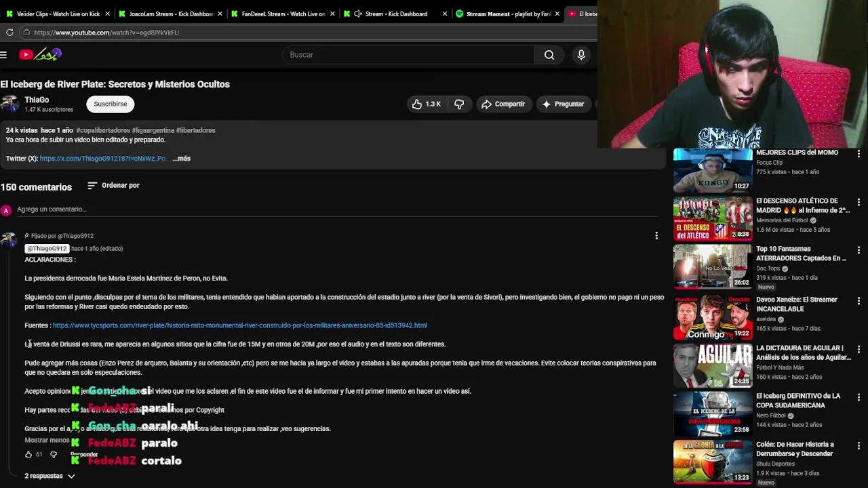Click the magnifier search button
868x488 pixels.
[x=549, y=55]
